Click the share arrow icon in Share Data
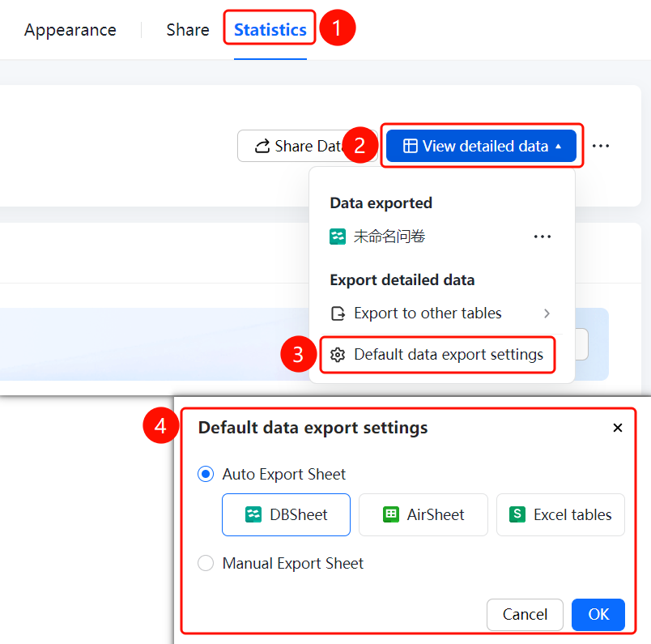The image size is (651, 644). coord(262,146)
